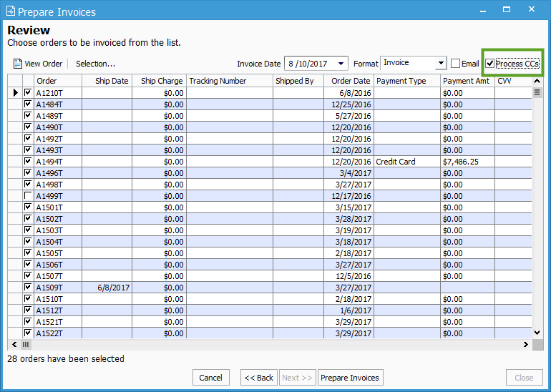Uncheck order A1210T
This screenshot has width=551, height=392.
click(x=28, y=92)
